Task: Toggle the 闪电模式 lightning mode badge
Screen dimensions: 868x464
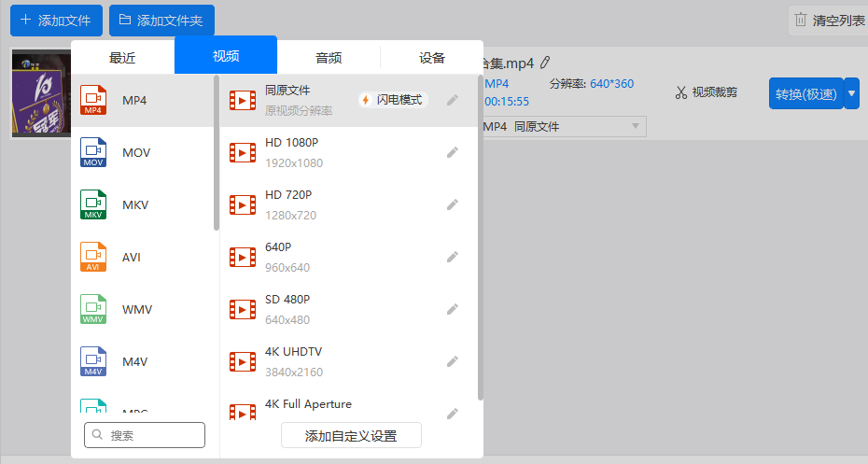Action: (x=393, y=100)
